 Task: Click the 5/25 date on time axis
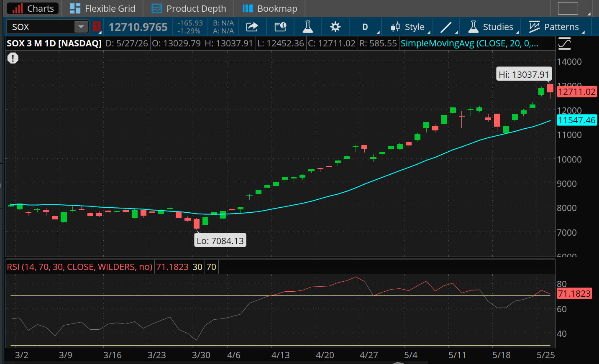(546, 355)
